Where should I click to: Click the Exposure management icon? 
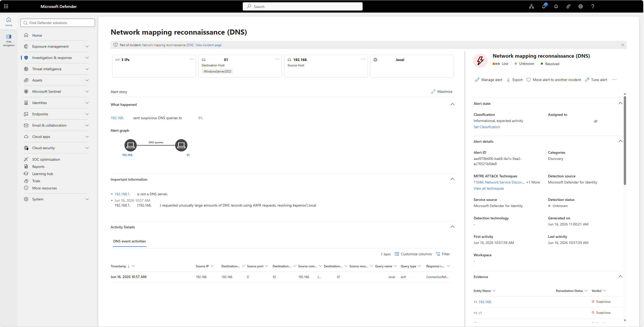[26, 46]
